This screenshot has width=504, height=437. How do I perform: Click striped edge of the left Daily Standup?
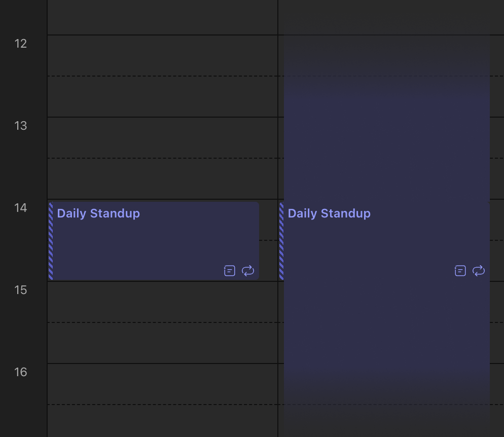pyautogui.click(x=51, y=241)
